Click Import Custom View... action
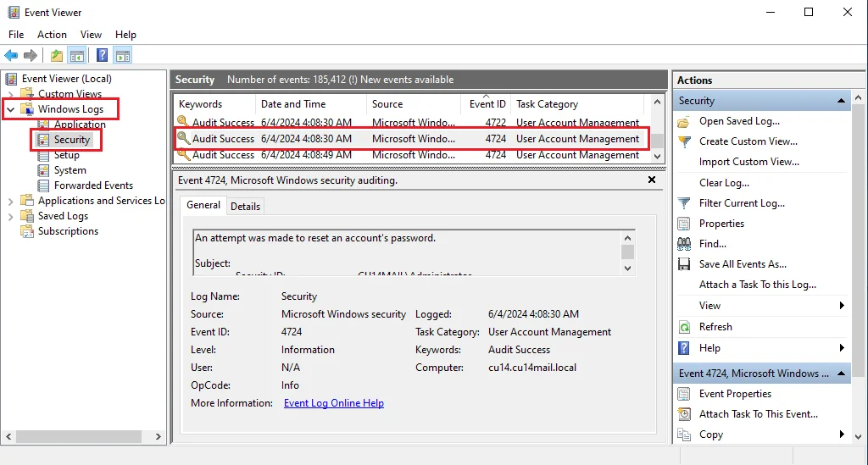Viewport: 868px width, 465px height. point(749,162)
